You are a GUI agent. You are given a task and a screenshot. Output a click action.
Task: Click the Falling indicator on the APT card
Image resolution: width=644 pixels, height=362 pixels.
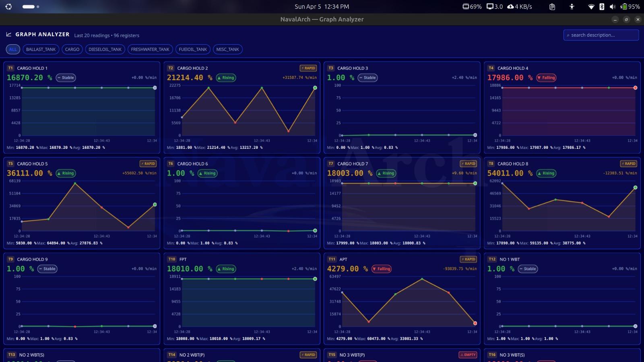381,269
